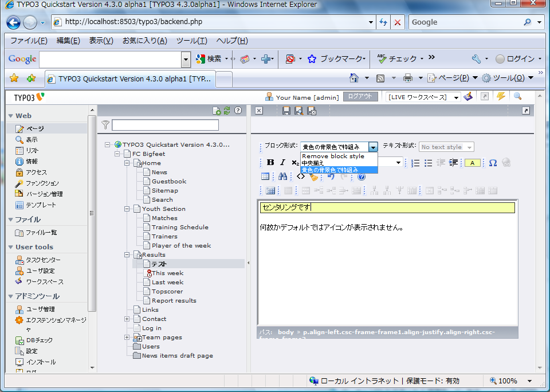This screenshot has width=550, height=392.
Task: Select the News items draft page folder
Action: point(177,355)
